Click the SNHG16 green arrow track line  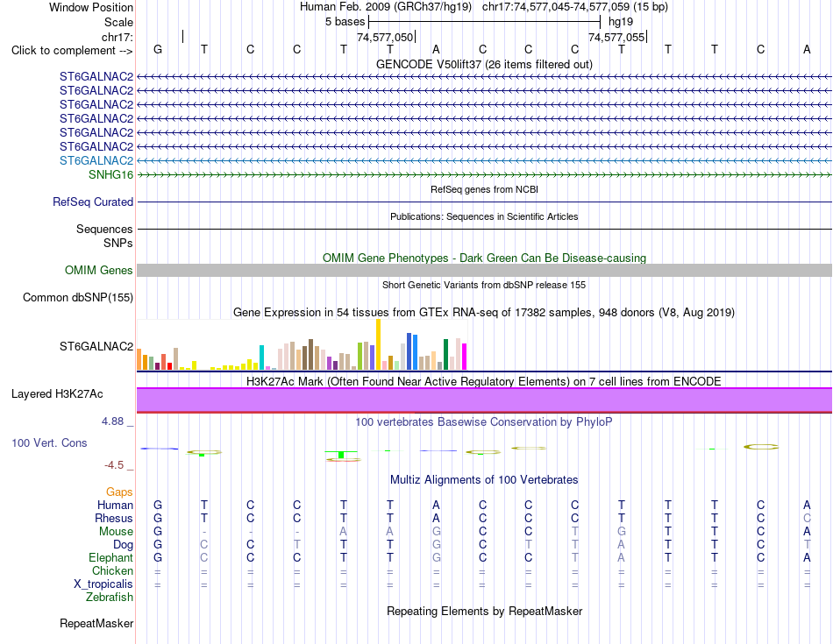click(x=484, y=174)
